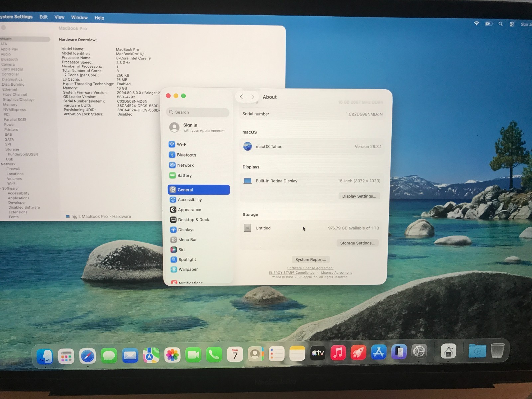Open Apple TV app in Dock
This screenshot has width=532, height=399.
(318, 353)
